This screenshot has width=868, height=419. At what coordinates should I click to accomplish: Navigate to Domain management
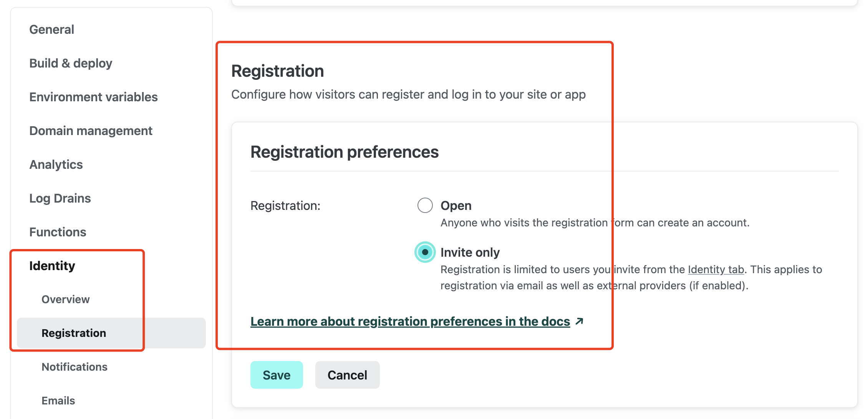[x=91, y=131]
